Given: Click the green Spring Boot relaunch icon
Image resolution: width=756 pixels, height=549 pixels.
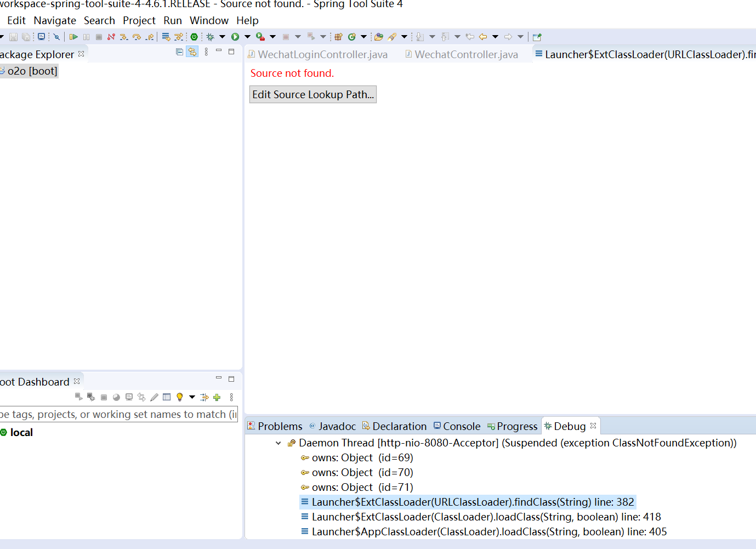Looking at the screenshot, I should click(x=194, y=37).
